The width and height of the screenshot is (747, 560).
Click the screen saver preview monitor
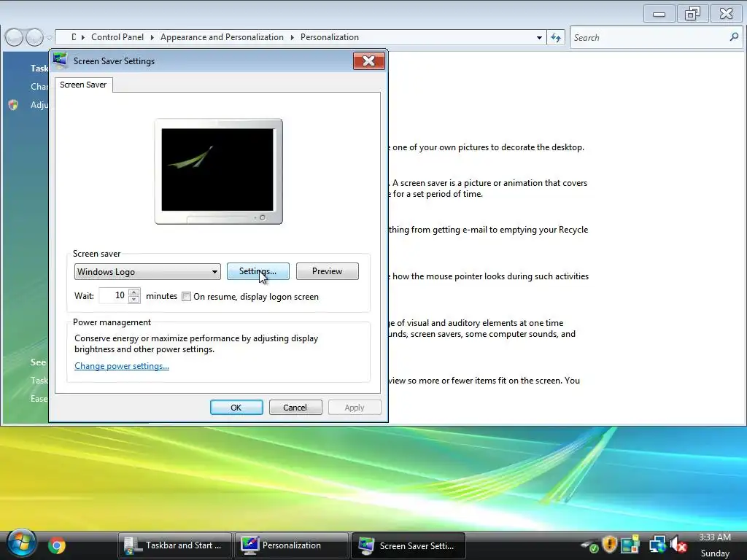click(x=219, y=171)
